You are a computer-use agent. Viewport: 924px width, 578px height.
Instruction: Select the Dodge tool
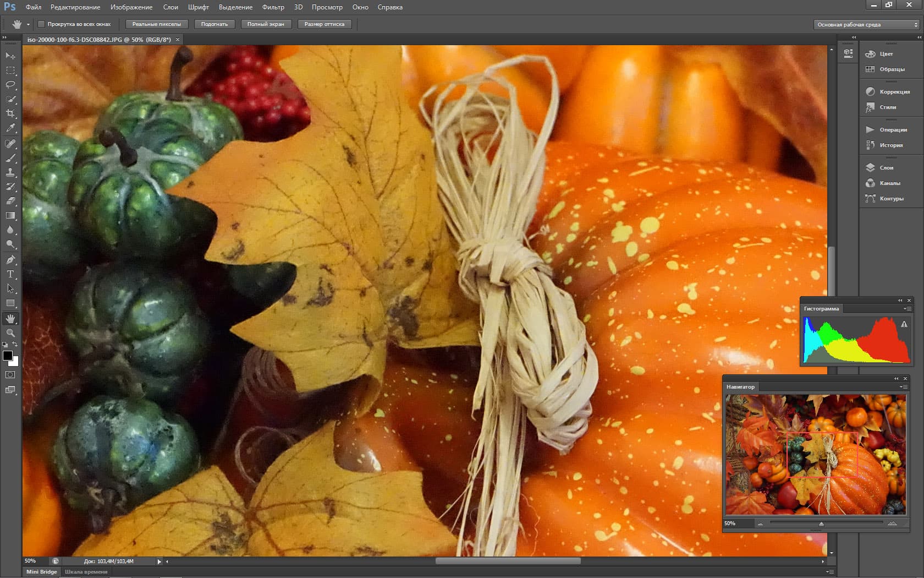point(10,244)
